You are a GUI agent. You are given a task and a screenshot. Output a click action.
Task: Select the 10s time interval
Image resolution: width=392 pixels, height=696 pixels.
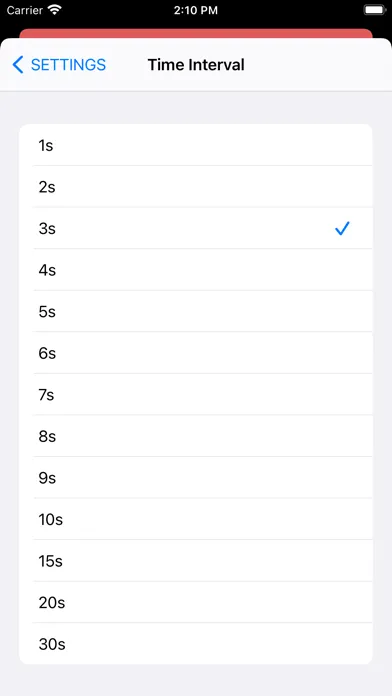196,519
